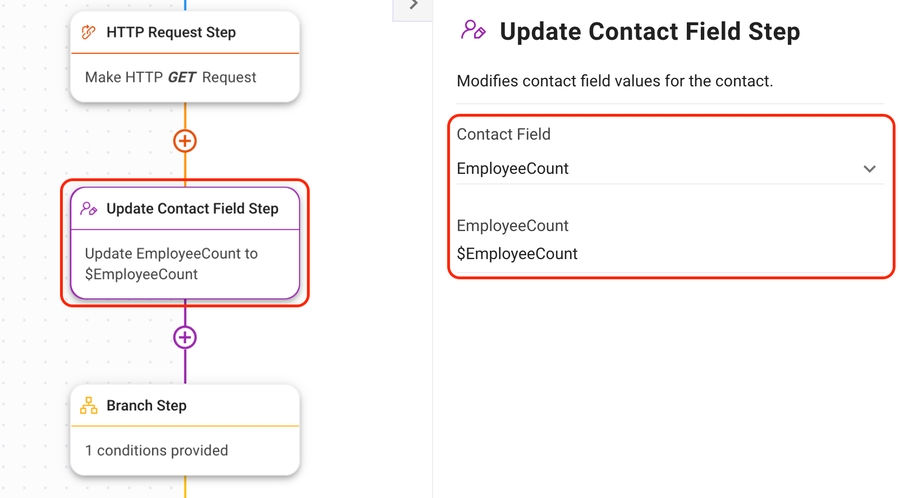900x498 pixels.
Task: Collapse the side panel with the arrow
Action: click(414, 7)
